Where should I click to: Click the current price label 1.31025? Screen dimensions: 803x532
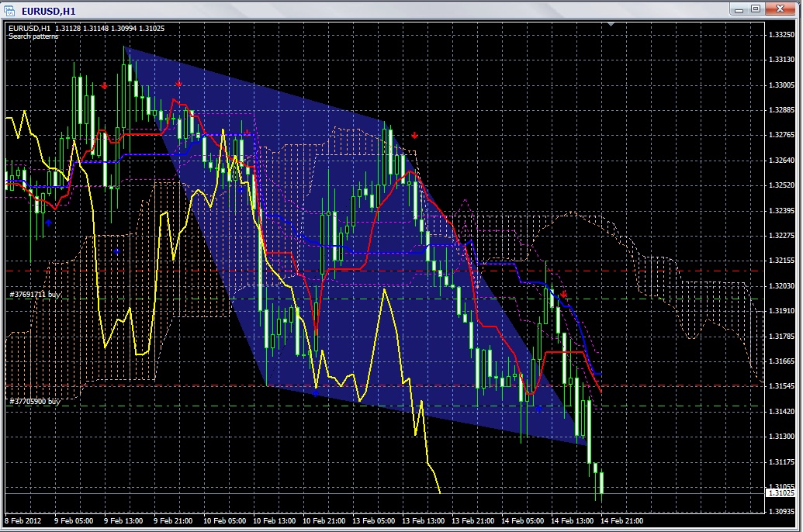click(781, 493)
